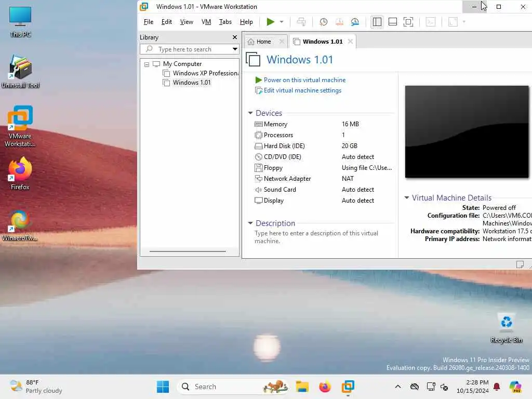The width and height of the screenshot is (532, 399).
Task: Open File Explorer from the taskbar
Action: coord(302,387)
